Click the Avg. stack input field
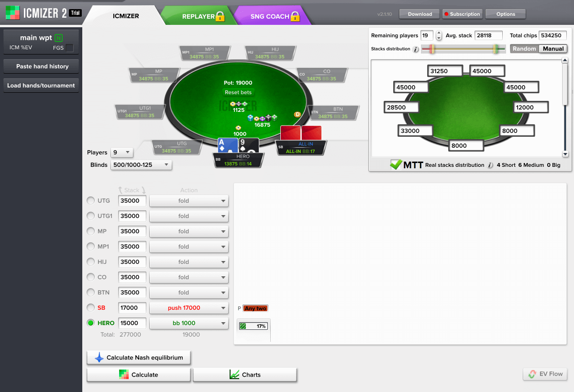Image resolution: width=574 pixels, height=392 pixels. click(488, 35)
